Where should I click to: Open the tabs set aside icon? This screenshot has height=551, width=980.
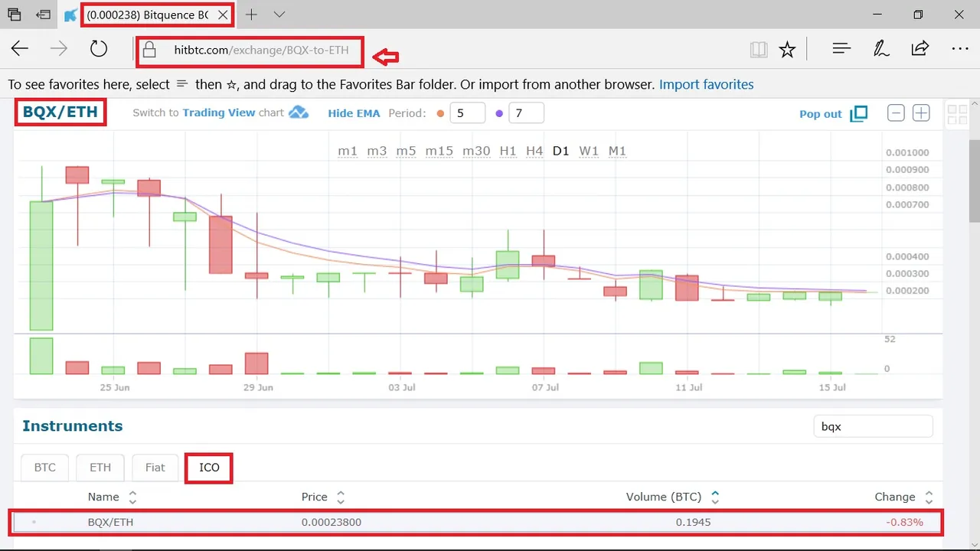click(15, 15)
